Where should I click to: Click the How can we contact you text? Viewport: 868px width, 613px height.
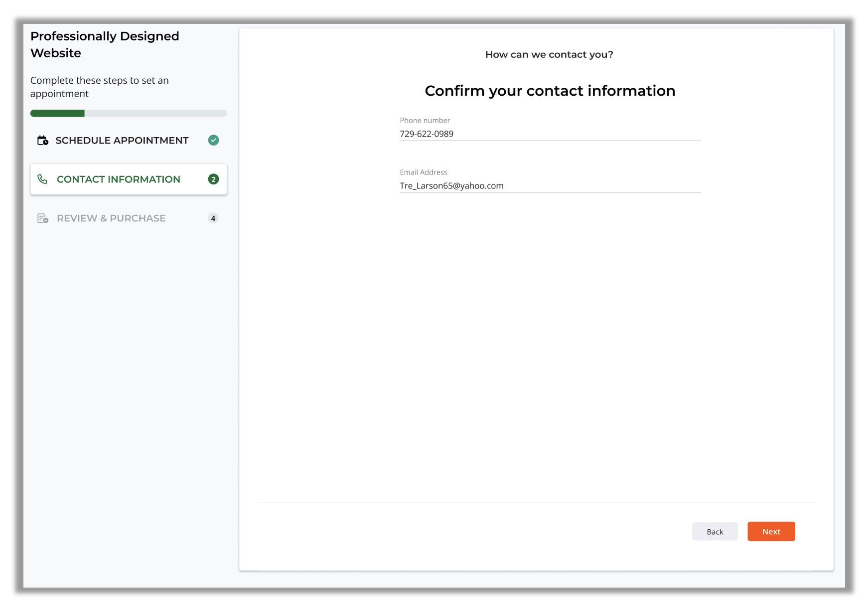(549, 55)
